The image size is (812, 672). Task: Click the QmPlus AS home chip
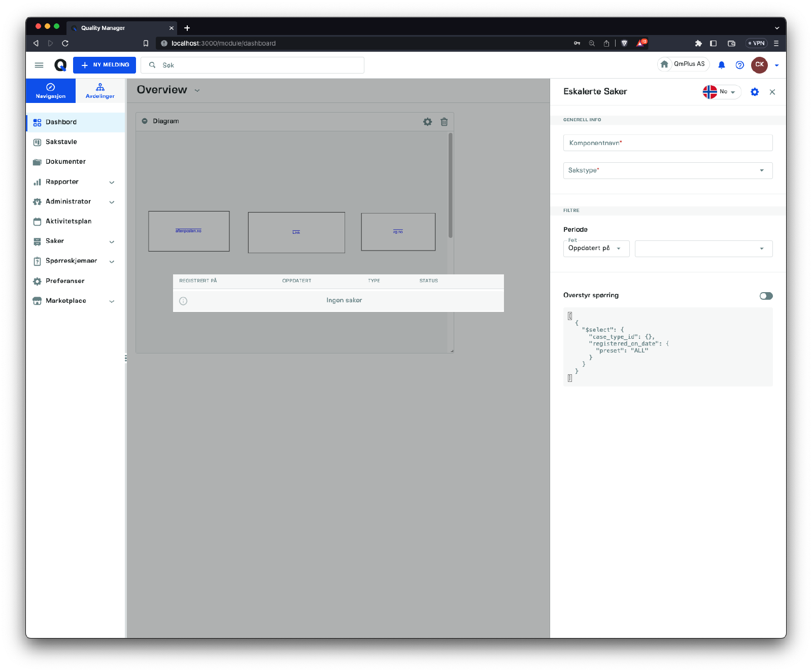683,64
